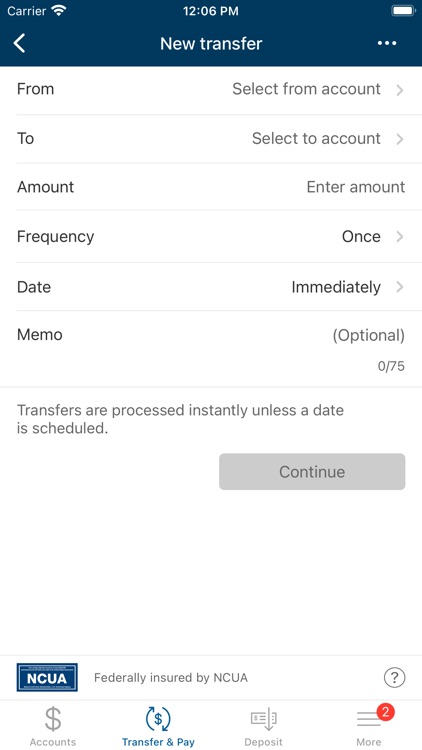
Task: Tap the Transfer & Pay icon
Action: (x=158, y=719)
